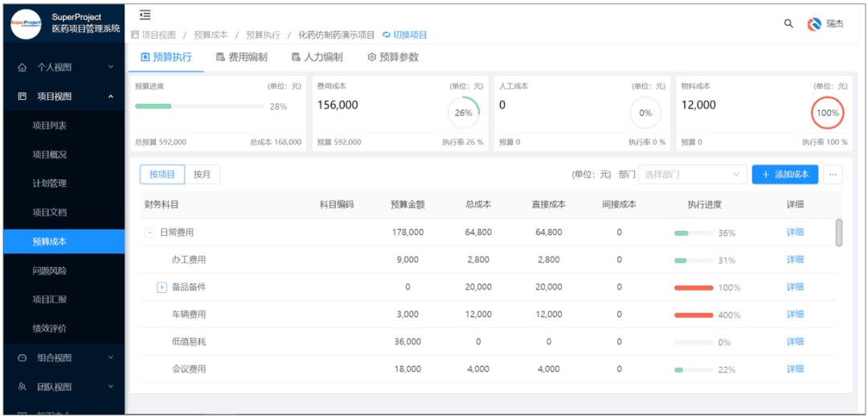Click the plus icon on 添加成本 button
868x416 pixels.
coord(766,175)
